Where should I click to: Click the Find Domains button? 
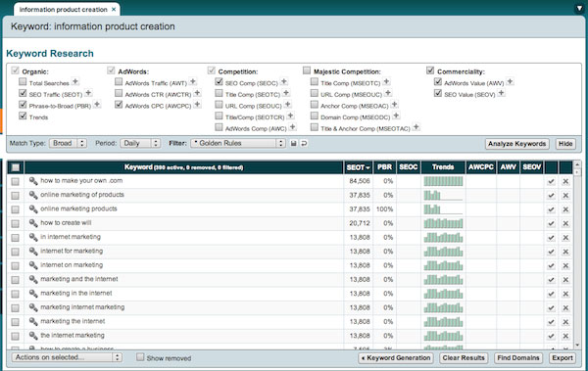(x=518, y=358)
